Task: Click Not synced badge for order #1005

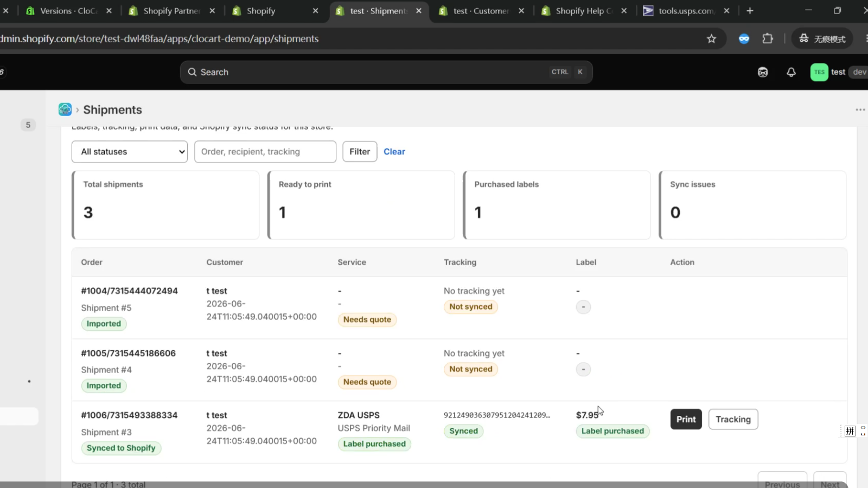Action: (471, 369)
